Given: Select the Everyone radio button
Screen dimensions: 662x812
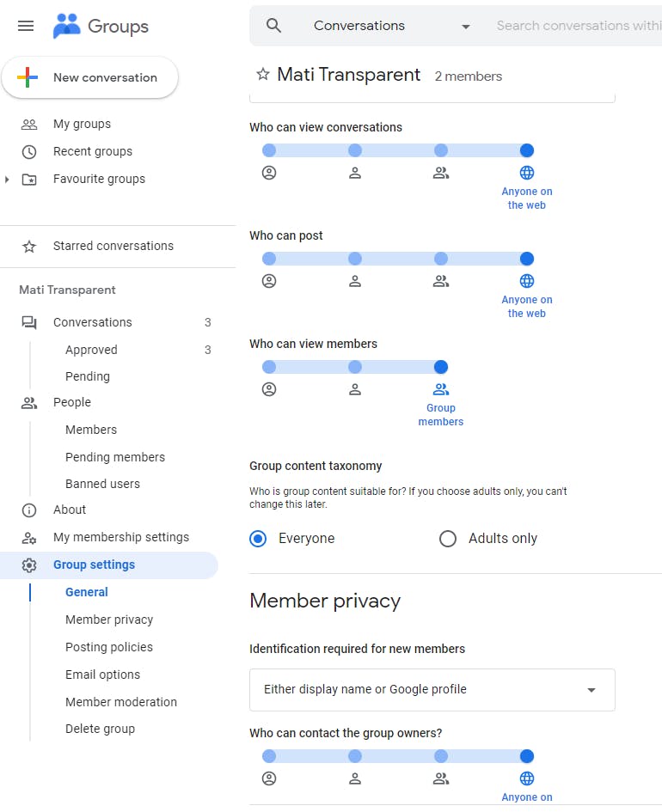Looking at the screenshot, I should coord(258,539).
